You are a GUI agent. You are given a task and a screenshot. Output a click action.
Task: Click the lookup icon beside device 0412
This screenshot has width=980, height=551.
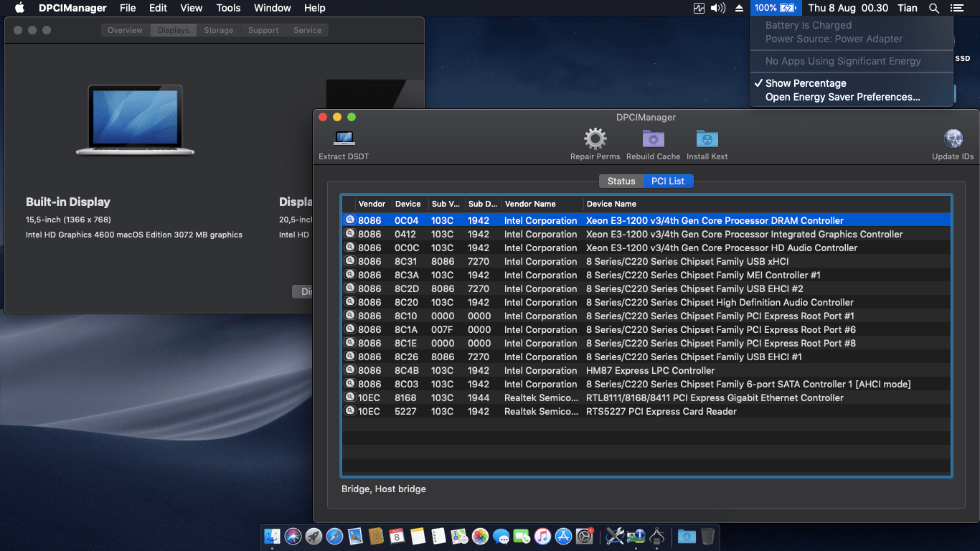(349, 234)
